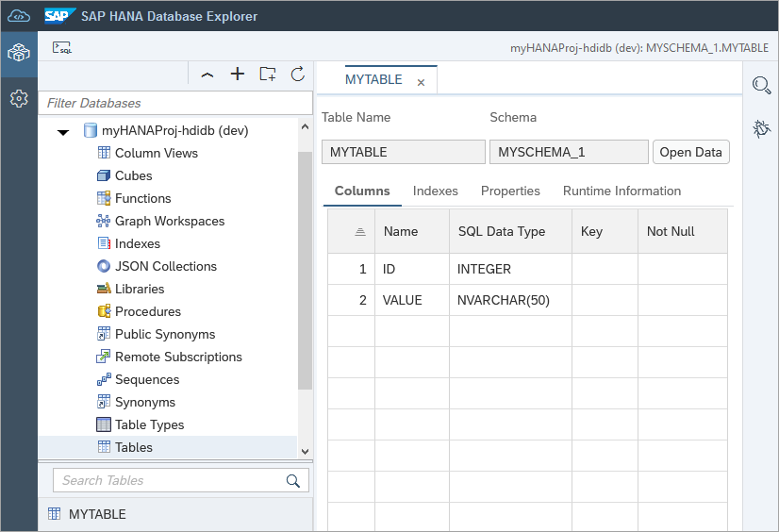Click the NVARCHAR(50) data type cell

[510, 300]
